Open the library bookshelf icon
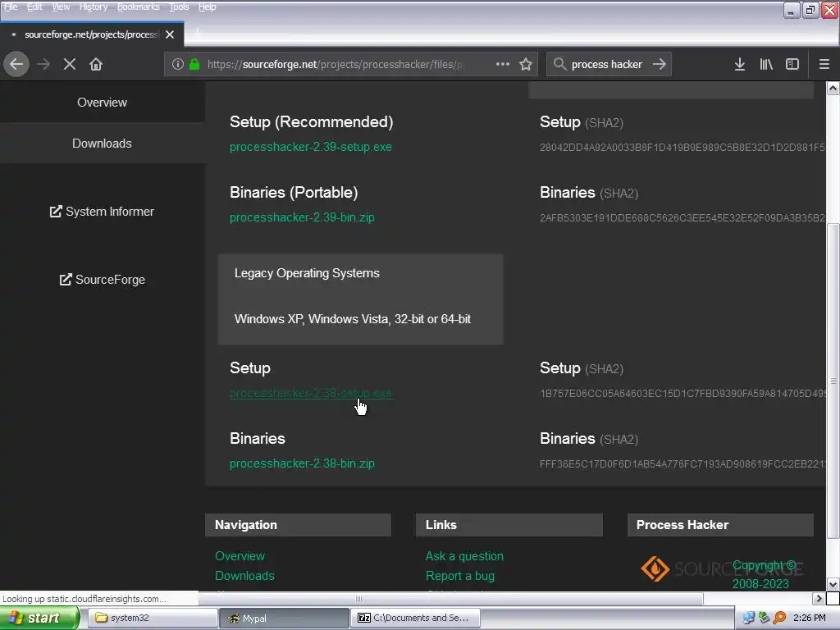The width and height of the screenshot is (840, 630). (766, 64)
